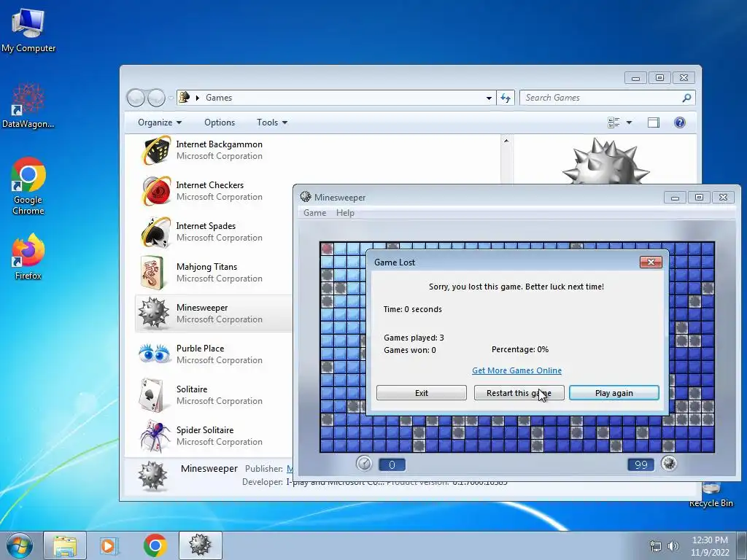Image resolution: width=747 pixels, height=560 pixels.
Task: Open Windows Explorer from the taskbar
Action: click(65, 545)
